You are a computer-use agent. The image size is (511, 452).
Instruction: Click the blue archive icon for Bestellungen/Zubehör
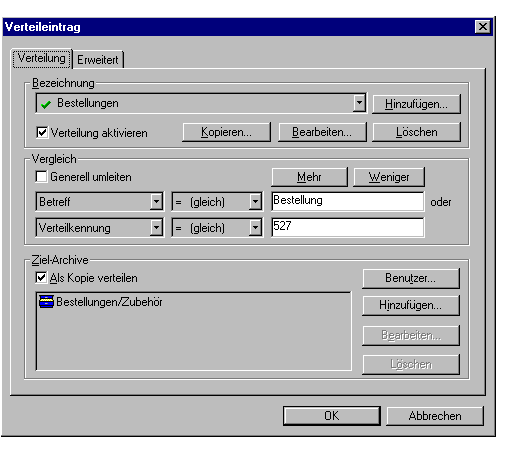(46, 301)
